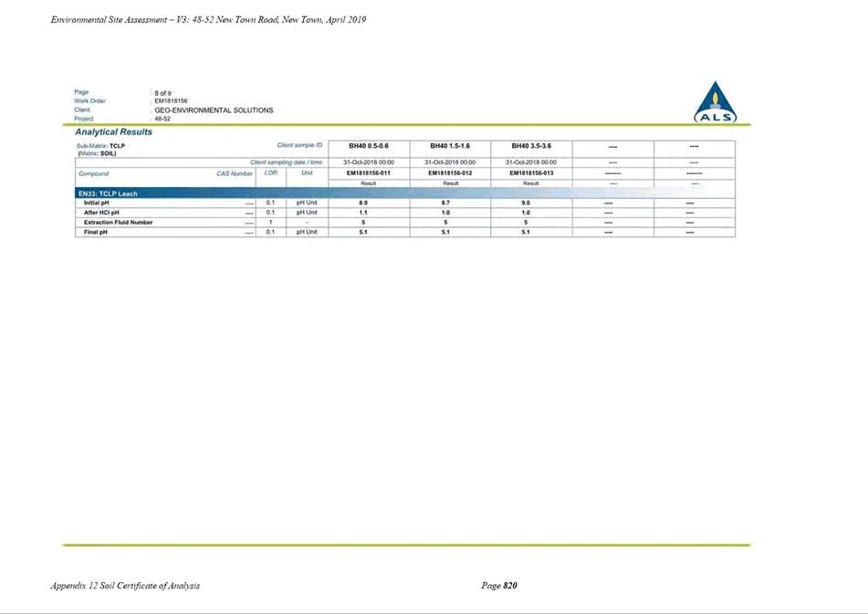Click the EM1818156-011 sample number cell
Screen dimensions: 868x614
coord(369,173)
